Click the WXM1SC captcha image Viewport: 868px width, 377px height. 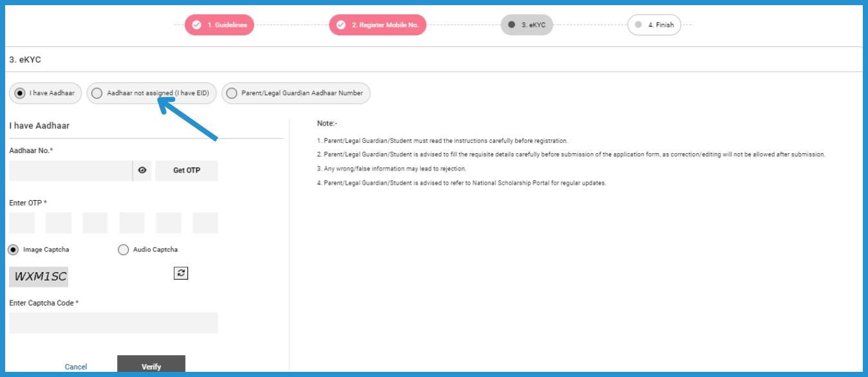click(39, 277)
